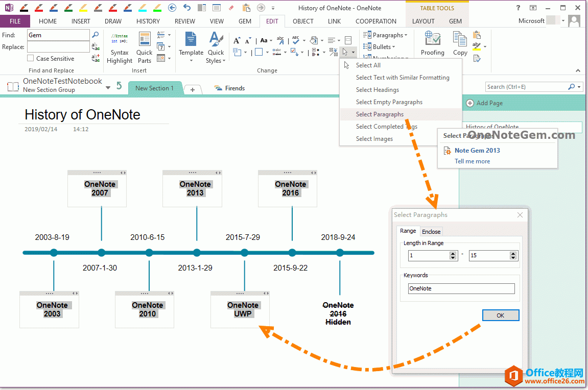Image resolution: width=588 pixels, height=390 pixels.
Task: Click the Add Page button
Action: click(x=484, y=103)
